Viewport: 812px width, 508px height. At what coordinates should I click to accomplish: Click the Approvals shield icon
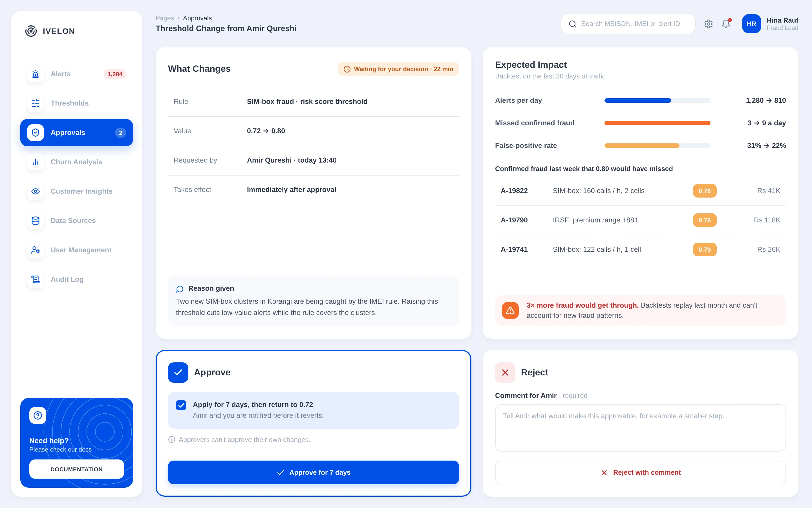pyautogui.click(x=36, y=133)
